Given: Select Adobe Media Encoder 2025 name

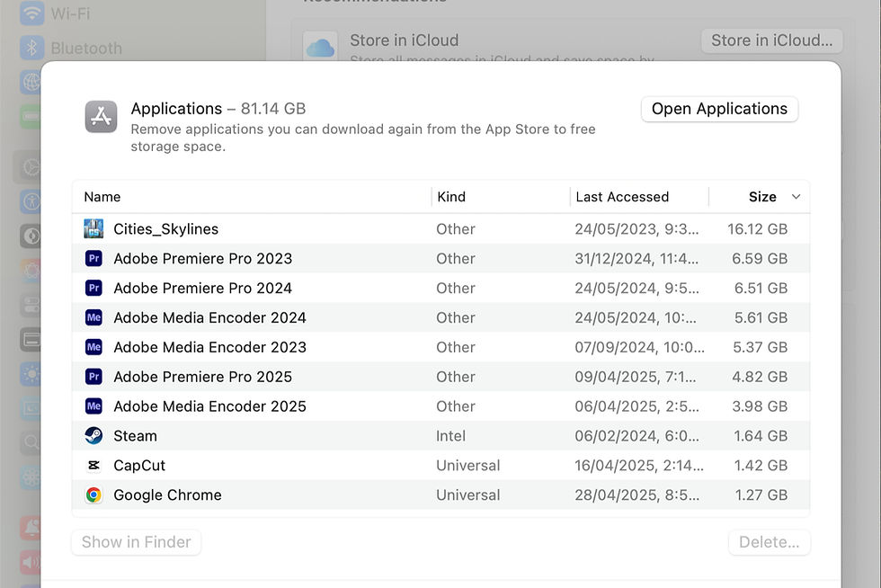Looking at the screenshot, I should coord(209,406).
